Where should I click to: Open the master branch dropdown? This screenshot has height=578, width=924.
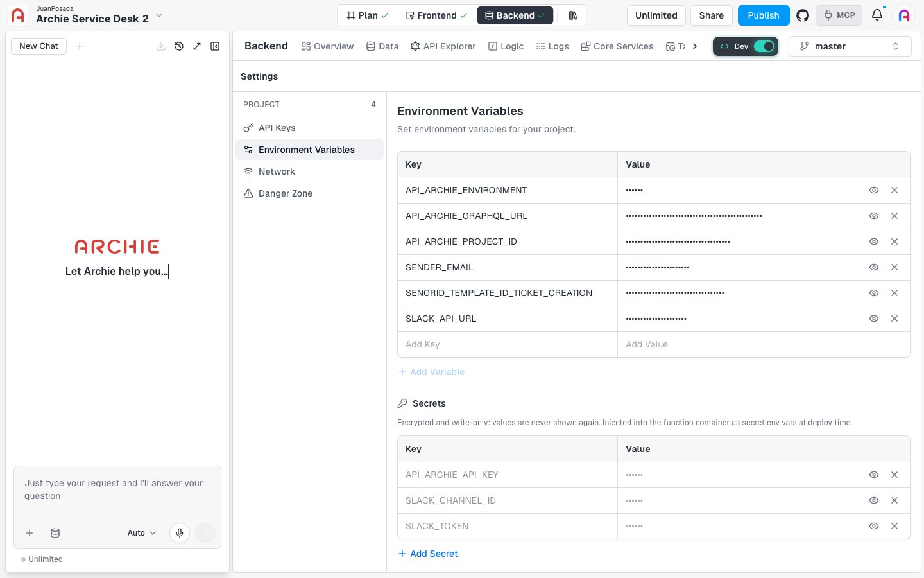(850, 46)
